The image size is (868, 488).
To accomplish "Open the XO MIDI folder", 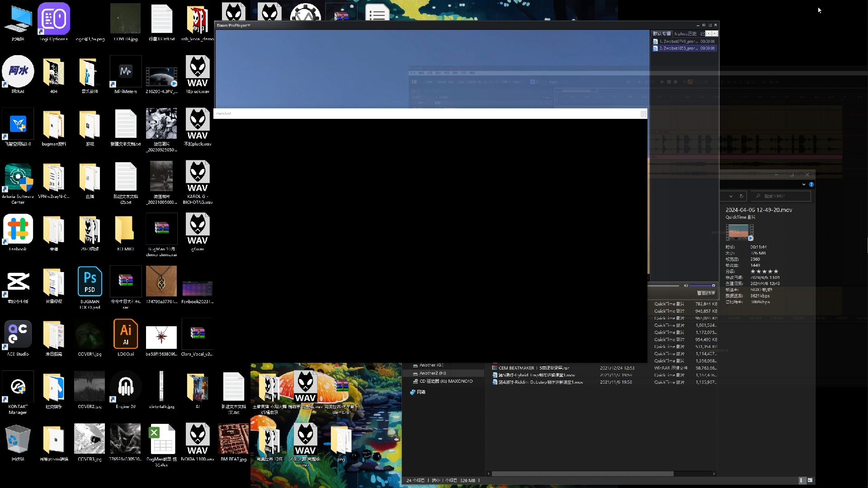I will [126, 233].
